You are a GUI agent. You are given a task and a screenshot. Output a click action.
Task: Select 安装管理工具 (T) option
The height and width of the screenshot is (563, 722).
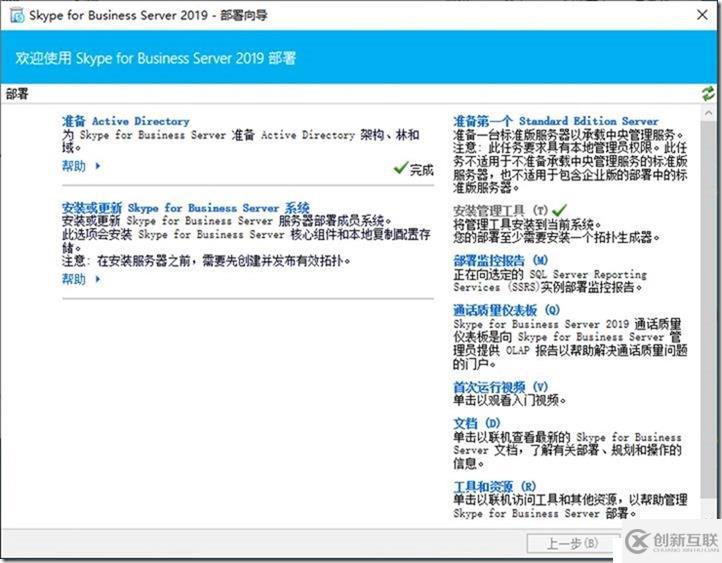coord(501,211)
